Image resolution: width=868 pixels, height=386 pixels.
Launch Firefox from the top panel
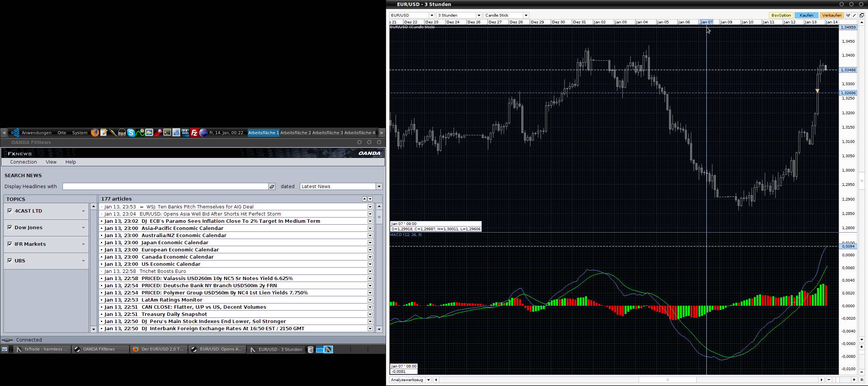click(x=95, y=132)
